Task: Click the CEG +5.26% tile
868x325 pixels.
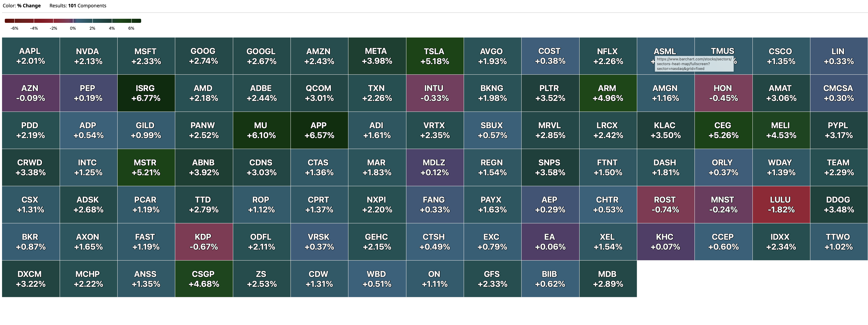Action: pyautogui.click(x=723, y=130)
